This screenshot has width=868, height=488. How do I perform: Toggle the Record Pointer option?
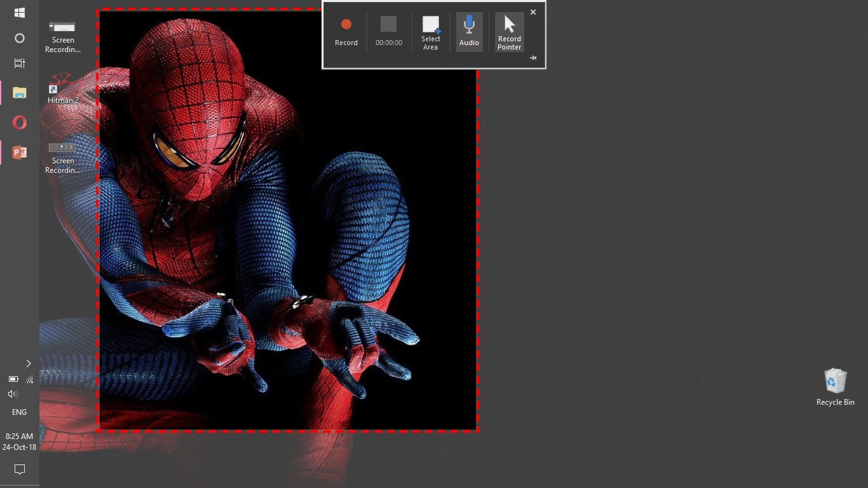coord(510,32)
